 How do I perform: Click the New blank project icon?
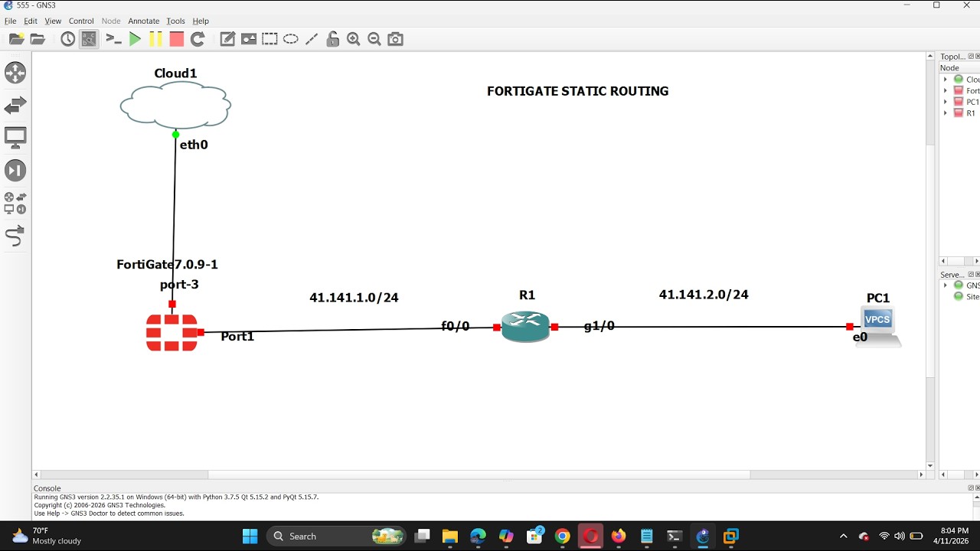[x=16, y=39]
